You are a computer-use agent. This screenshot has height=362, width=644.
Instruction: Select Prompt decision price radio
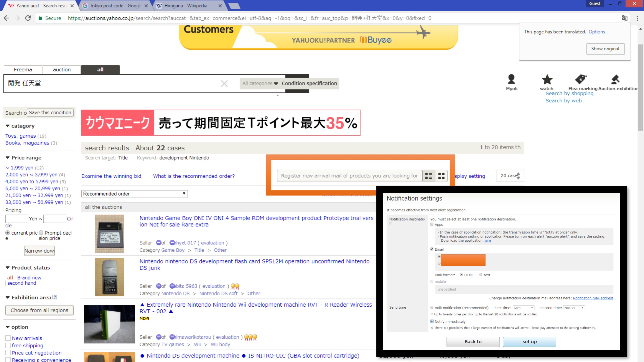tap(41, 233)
